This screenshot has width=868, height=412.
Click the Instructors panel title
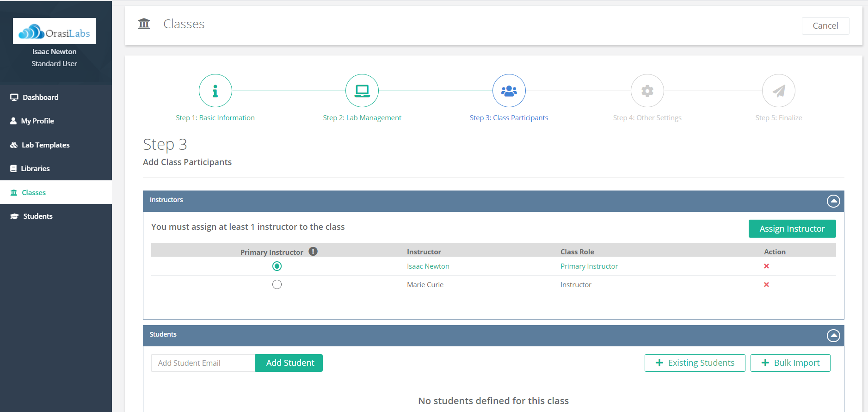[166, 200]
